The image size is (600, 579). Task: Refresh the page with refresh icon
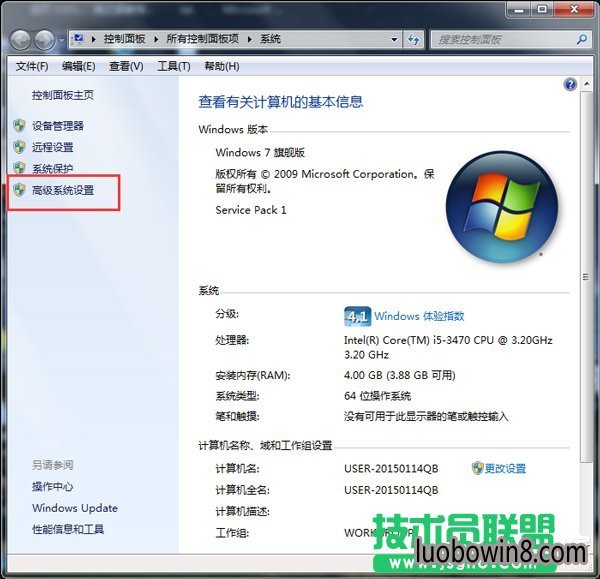pyautogui.click(x=413, y=39)
